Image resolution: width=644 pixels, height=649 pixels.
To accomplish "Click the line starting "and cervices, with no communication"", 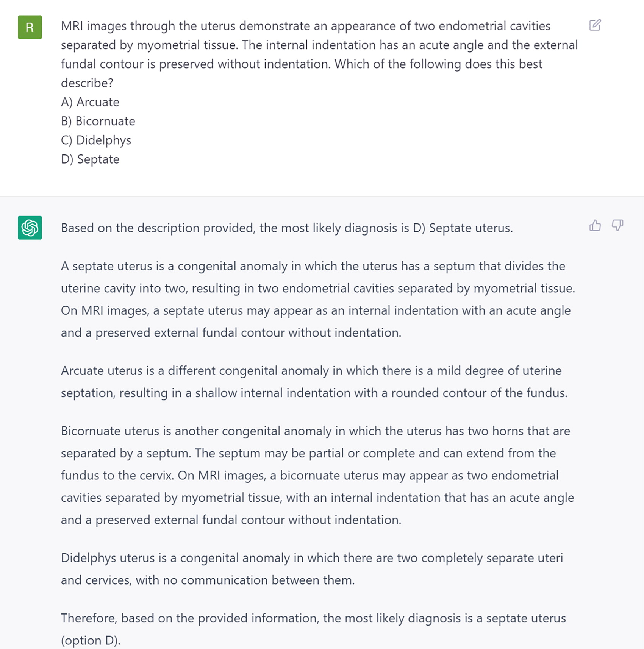I will pyautogui.click(x=208, y=580).
